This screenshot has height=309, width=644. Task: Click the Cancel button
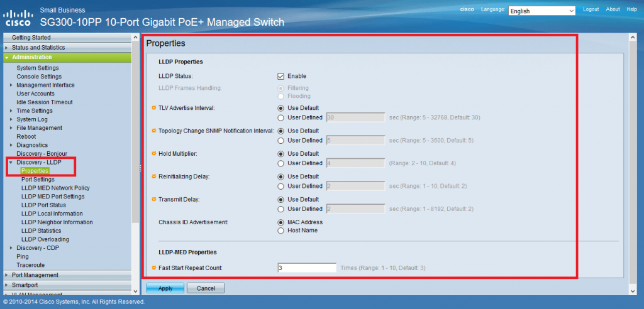(x=206, y=288)
